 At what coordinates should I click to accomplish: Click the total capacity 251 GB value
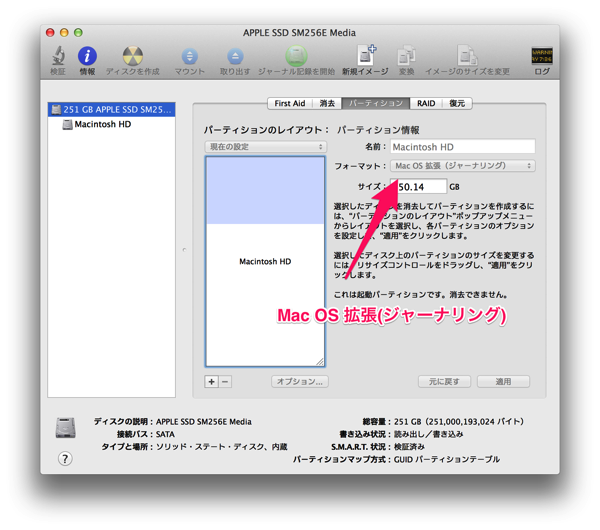(459, 421)
